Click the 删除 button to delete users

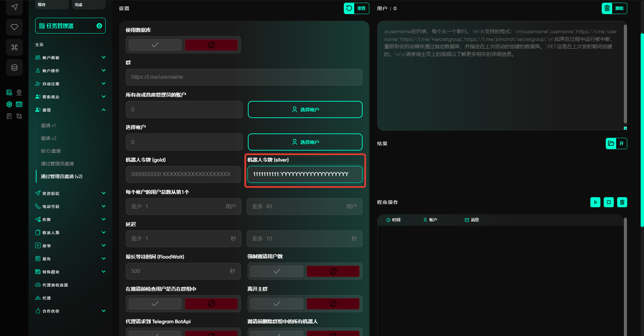614,8
